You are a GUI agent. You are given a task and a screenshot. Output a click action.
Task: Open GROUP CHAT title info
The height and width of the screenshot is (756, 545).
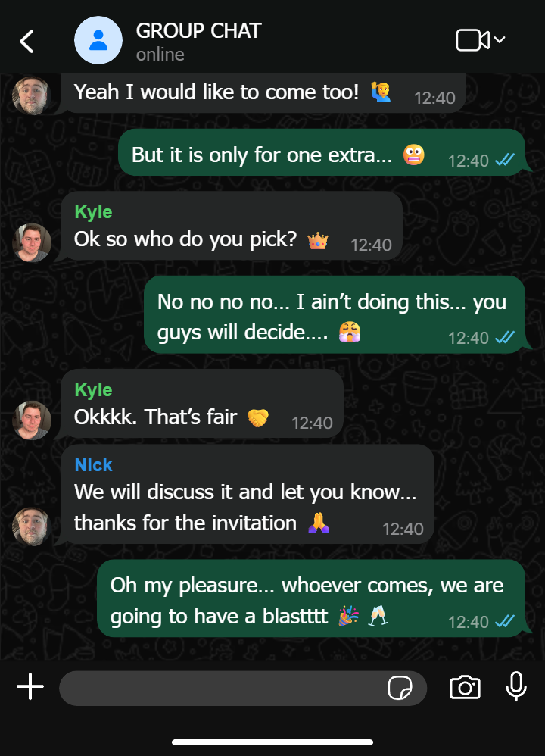(198, 31)
